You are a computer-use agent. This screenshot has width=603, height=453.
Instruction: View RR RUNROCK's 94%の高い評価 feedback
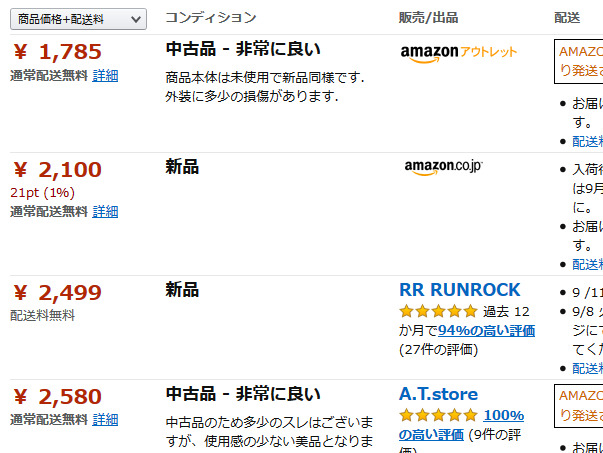click(486, 330)
